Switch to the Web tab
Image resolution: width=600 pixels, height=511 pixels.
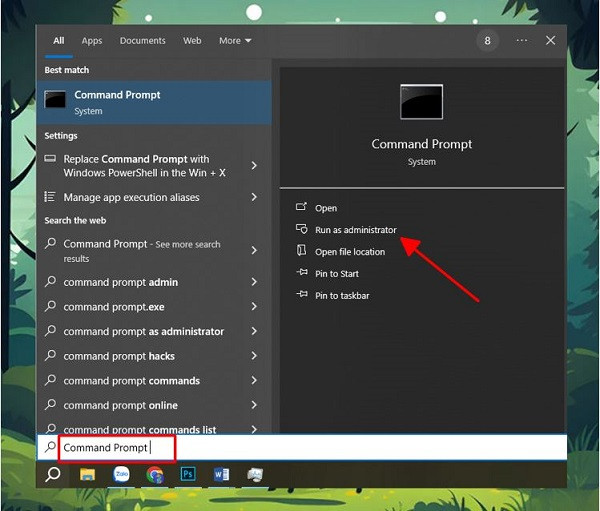(192, 41)
